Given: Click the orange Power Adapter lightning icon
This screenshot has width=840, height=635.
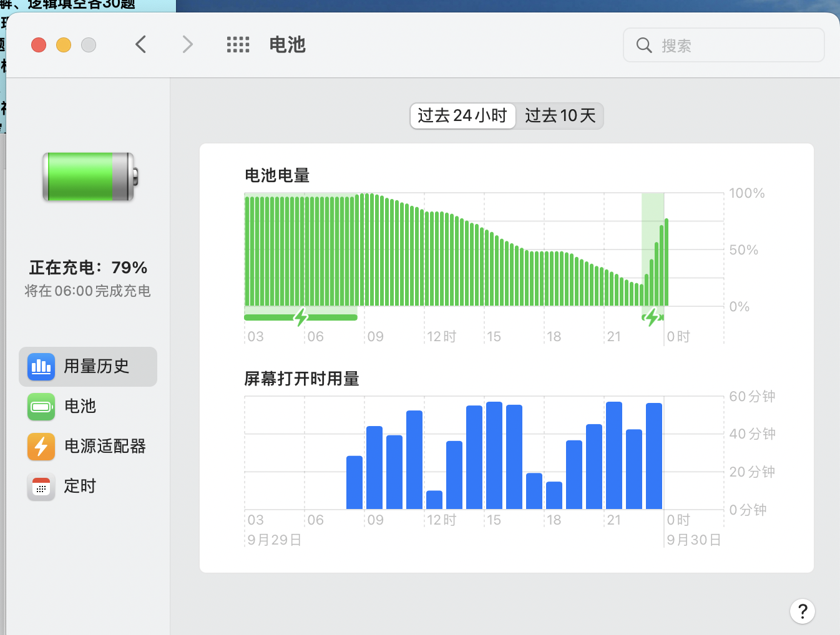Looking at the screenshot, I should click(x=41, y=447).
